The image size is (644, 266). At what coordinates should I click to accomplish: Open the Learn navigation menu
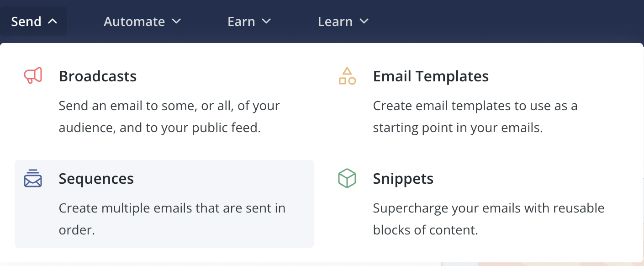pyautogui.click(x=335, y=21)
